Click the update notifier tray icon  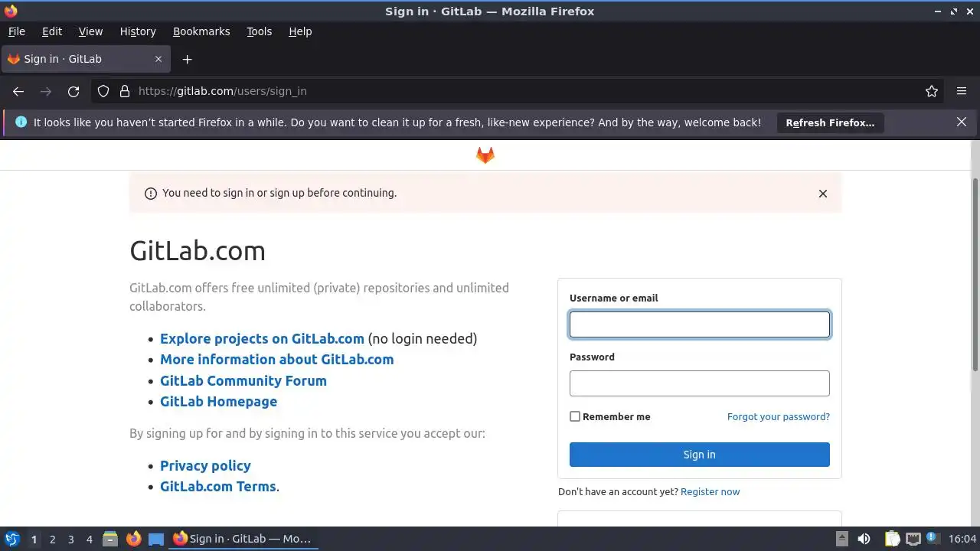tap(932, 539)
